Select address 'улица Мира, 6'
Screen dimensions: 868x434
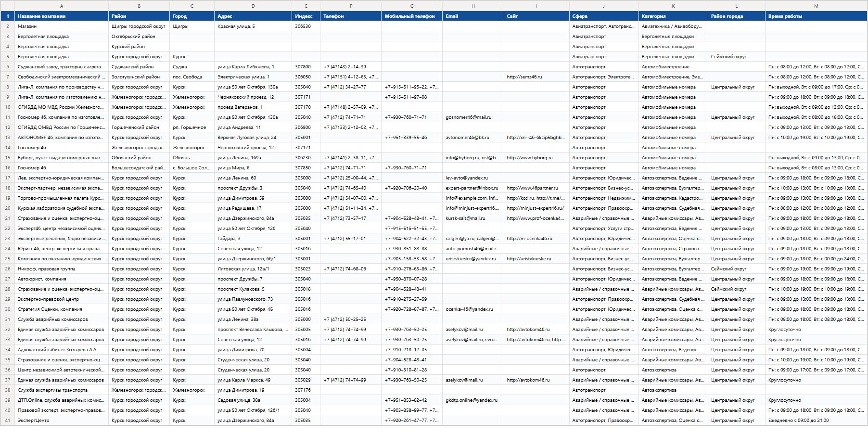(x=253, y=168)
